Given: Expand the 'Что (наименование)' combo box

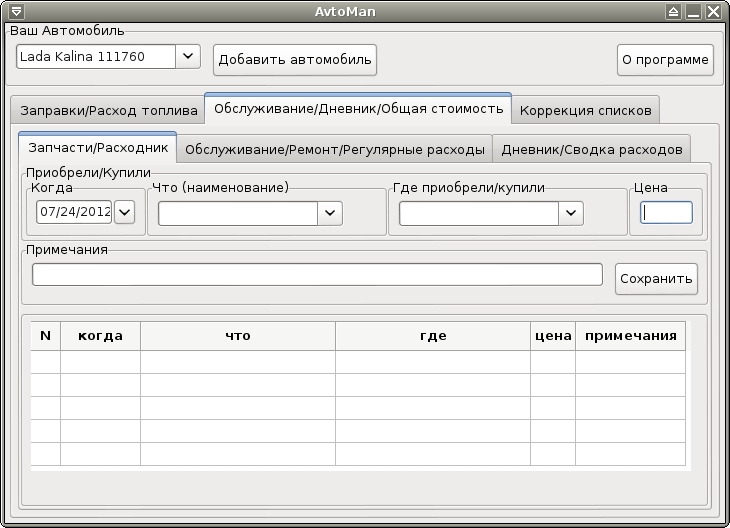Looking at the screenshot, I should pos(330,212).
